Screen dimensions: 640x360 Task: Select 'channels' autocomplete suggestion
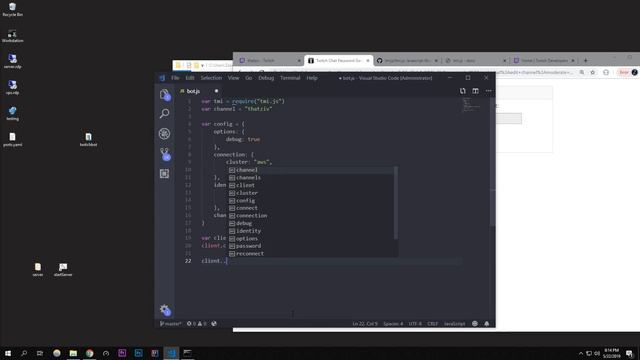click(313, 178)
